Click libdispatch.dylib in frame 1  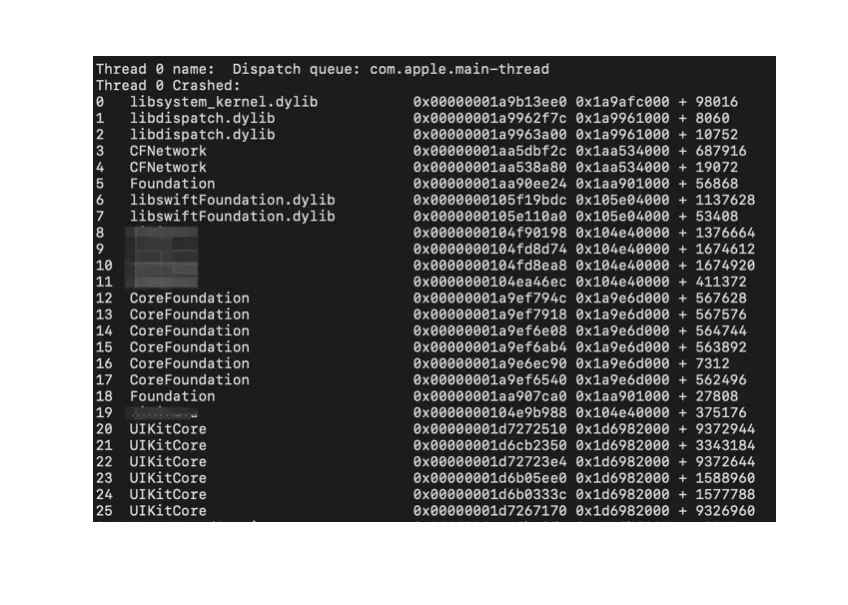pos(202,118)
